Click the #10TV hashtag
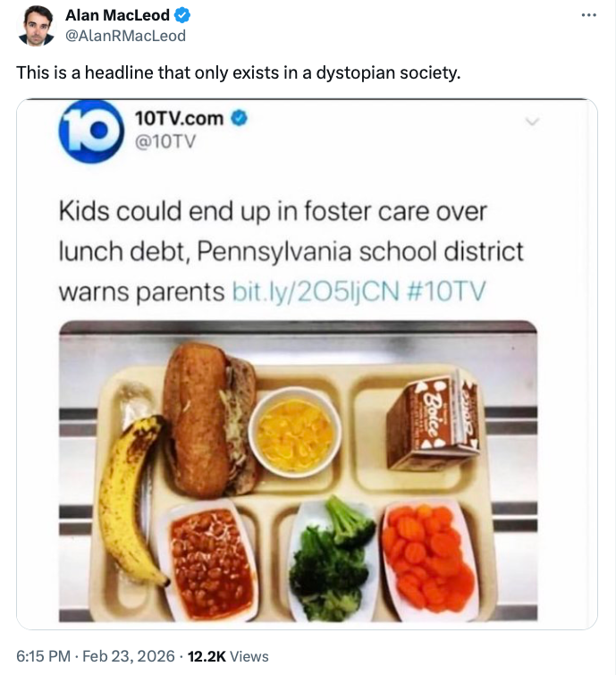 click(x=445, y=291)
